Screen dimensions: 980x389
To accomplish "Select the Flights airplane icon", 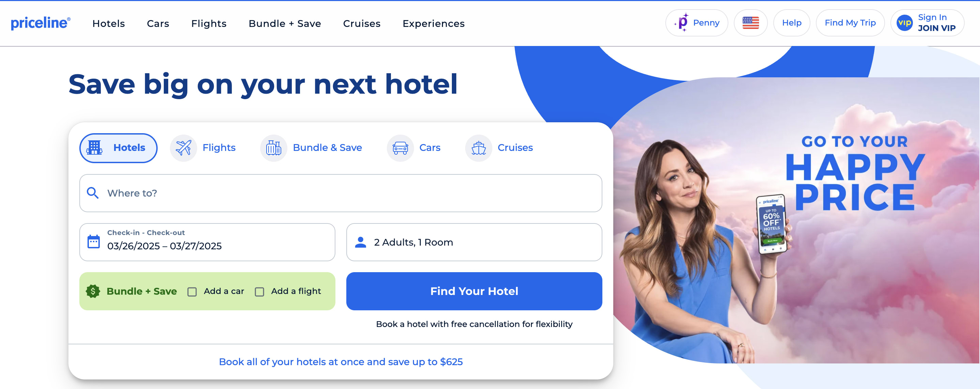I will tap(184, 148).
